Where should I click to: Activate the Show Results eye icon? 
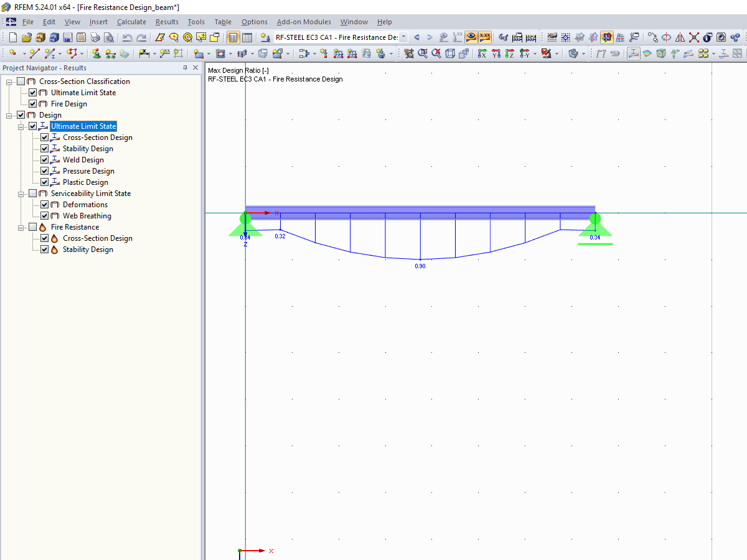471,37
